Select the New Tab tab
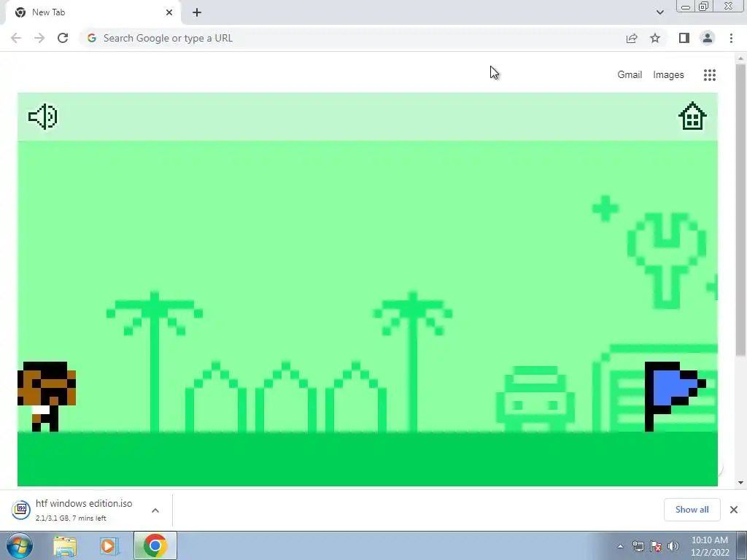Screen dimensions: 747x560 tap(93, 12)
